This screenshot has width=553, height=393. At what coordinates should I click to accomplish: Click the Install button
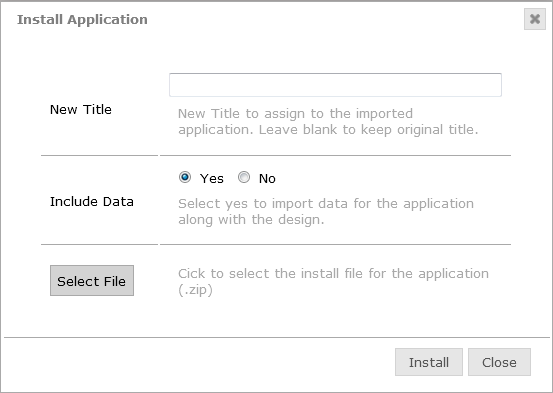pyautogui.click(x=429, y=362)
